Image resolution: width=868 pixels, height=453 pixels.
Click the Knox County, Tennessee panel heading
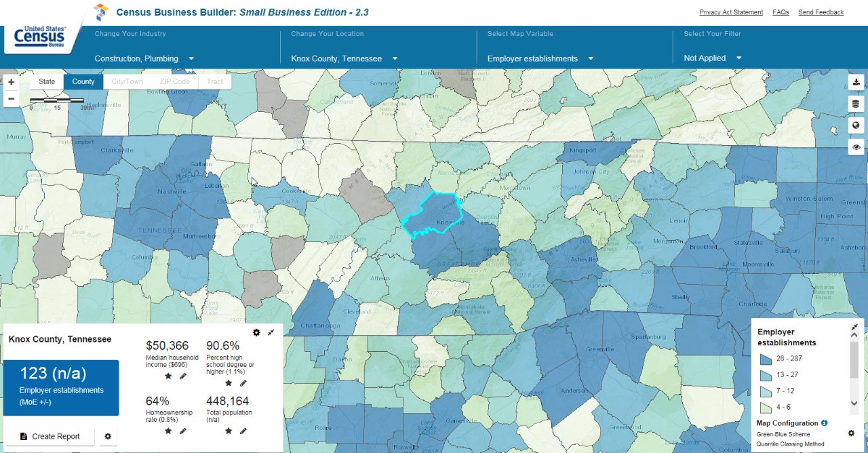(x=60, y=339)
